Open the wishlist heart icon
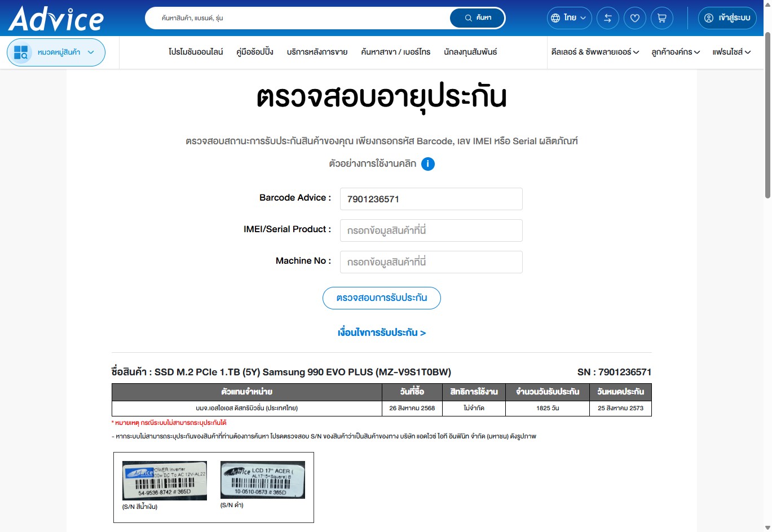The width and height of the screenshot is (772, 532). pyautogui.click(x=635, y=18)
